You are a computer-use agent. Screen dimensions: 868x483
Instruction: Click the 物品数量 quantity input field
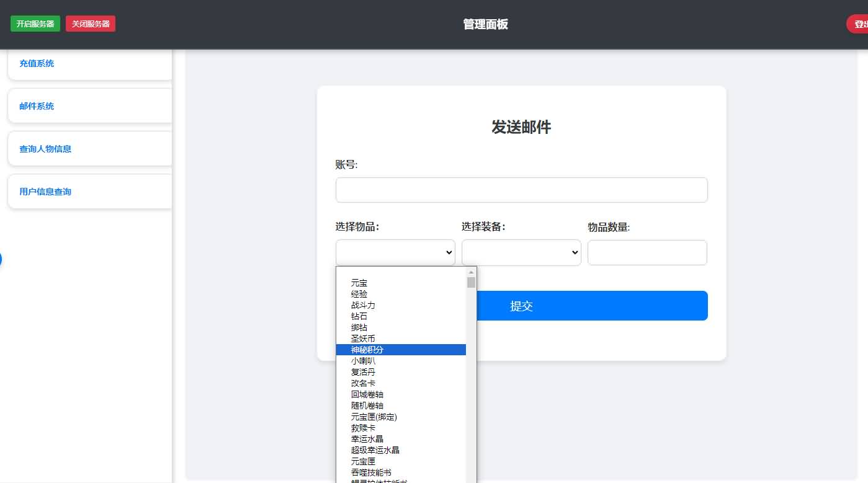click(647, 252)
